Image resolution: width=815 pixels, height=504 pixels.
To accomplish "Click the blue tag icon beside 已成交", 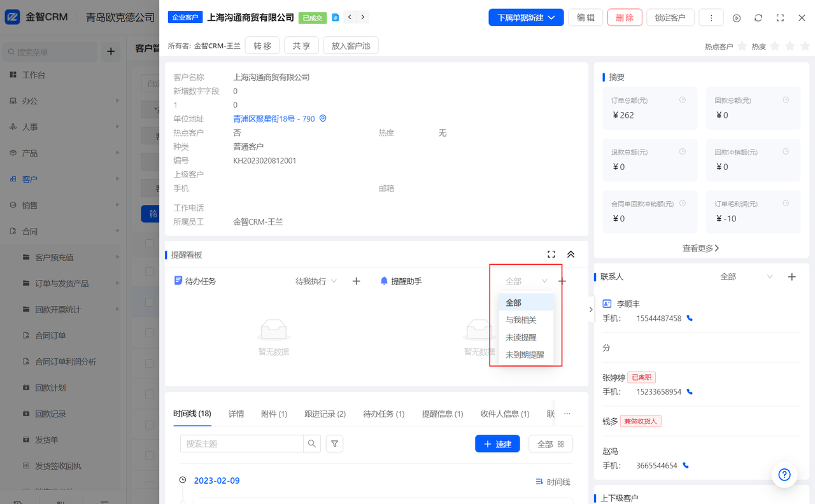I will 336,18.
